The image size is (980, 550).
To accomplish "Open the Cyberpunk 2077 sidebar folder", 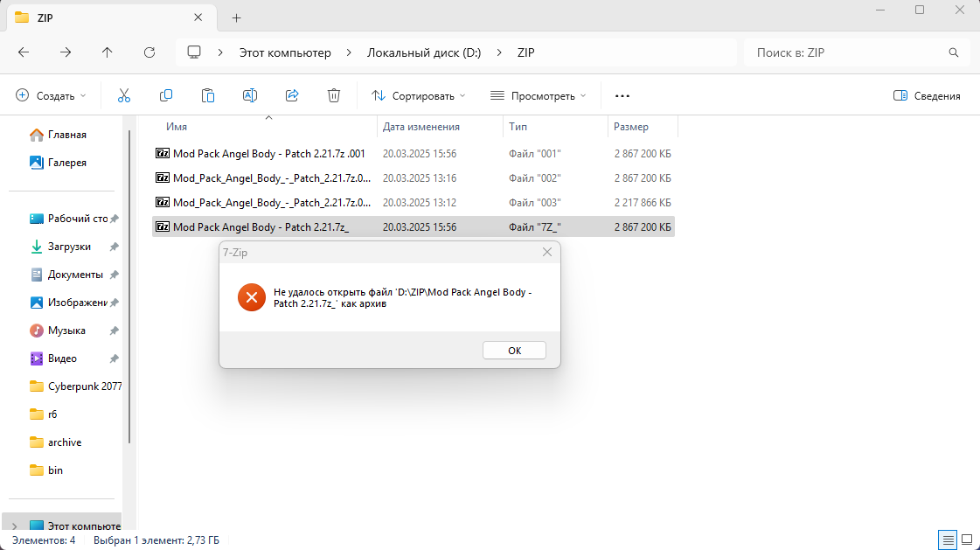I will coord(84,386).
